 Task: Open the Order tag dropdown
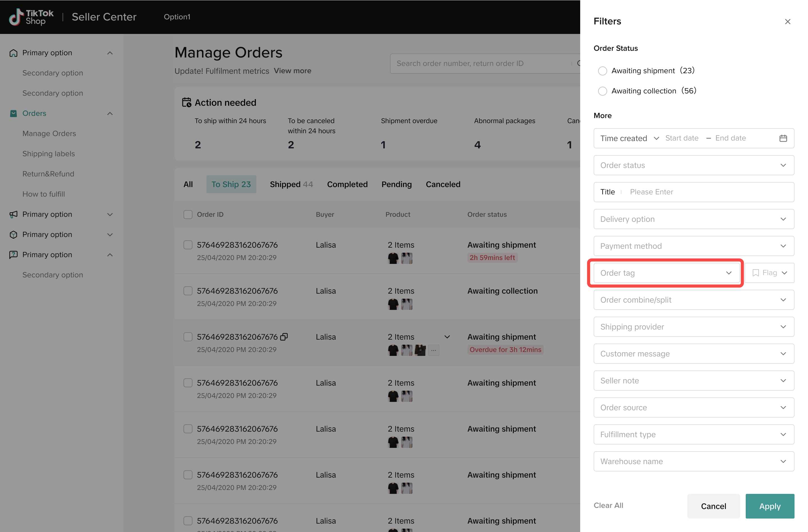click(666, 273)
